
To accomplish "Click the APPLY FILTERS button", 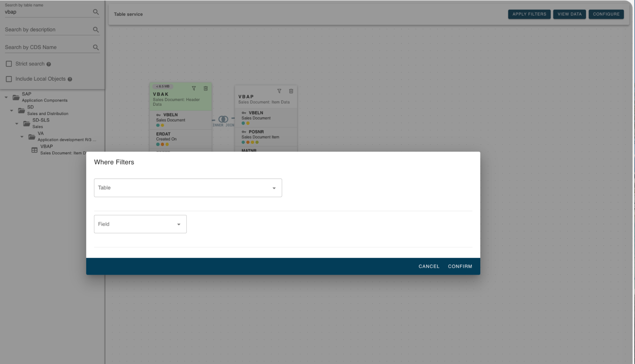I will [529, 14].
